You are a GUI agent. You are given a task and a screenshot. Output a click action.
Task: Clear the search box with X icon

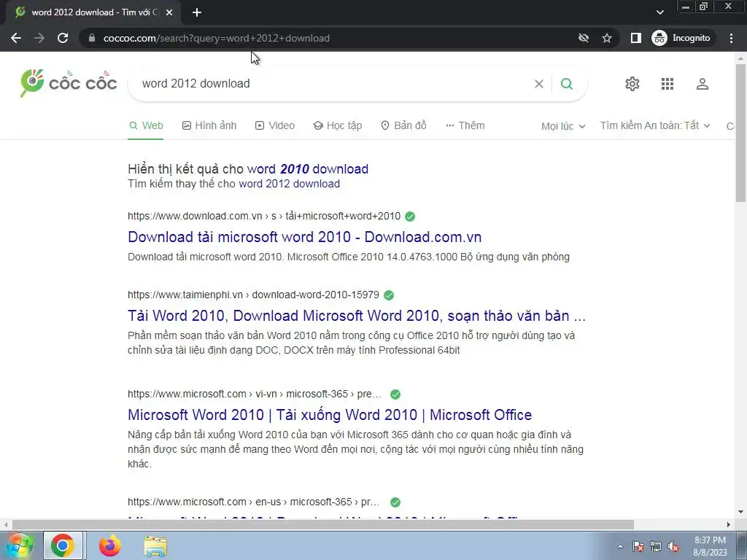coord(539,84)
